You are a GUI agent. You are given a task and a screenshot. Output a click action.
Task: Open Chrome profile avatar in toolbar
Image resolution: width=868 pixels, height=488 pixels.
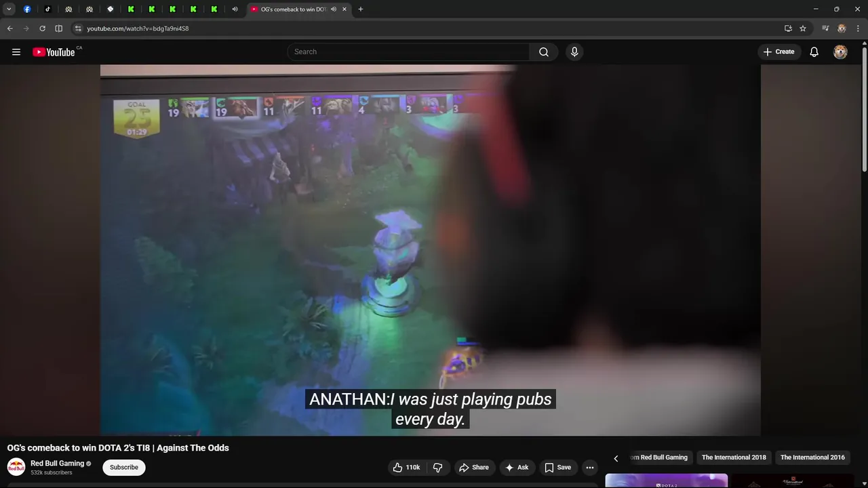842,28
